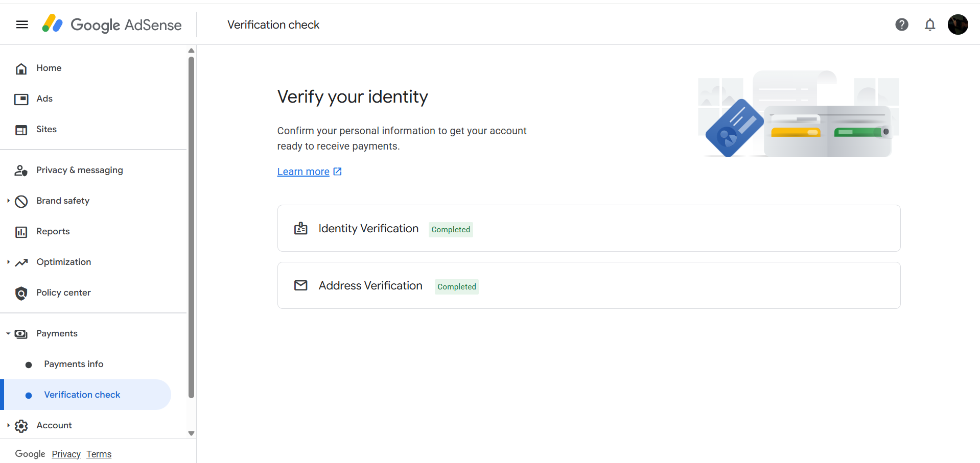Expand the Optimization section
The image size is (980, 463).
(x=8, y=262)
